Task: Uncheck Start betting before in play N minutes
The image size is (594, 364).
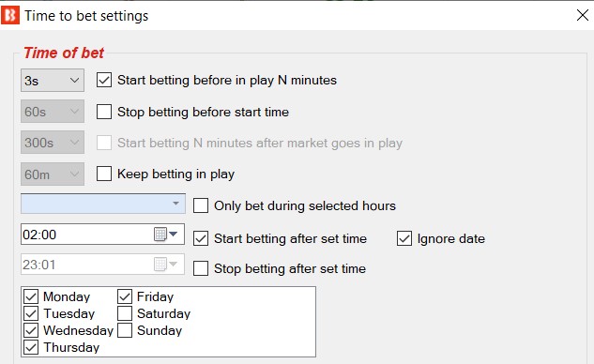Action: [104, 81]
